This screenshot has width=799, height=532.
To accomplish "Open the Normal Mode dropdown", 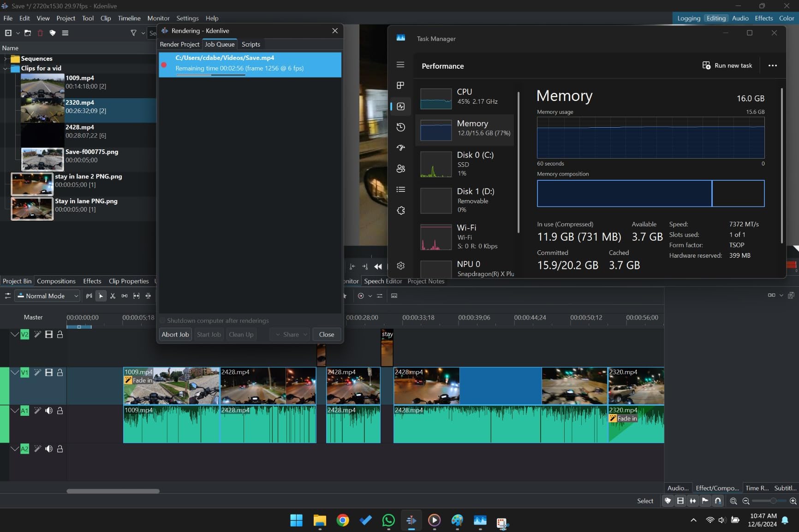I will pyautogui.click(x=48, y=296).
